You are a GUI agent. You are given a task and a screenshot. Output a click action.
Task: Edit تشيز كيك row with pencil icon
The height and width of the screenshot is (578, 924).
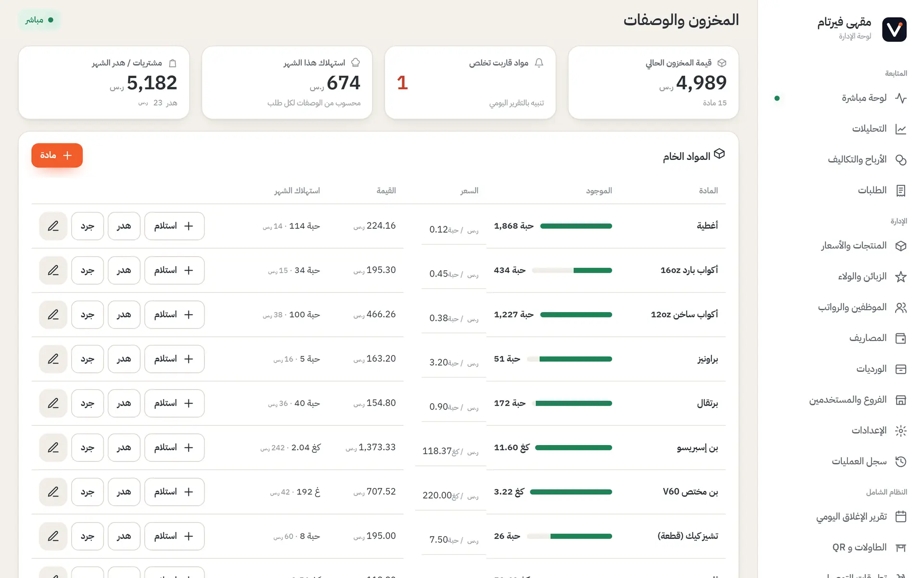(53, 536)
